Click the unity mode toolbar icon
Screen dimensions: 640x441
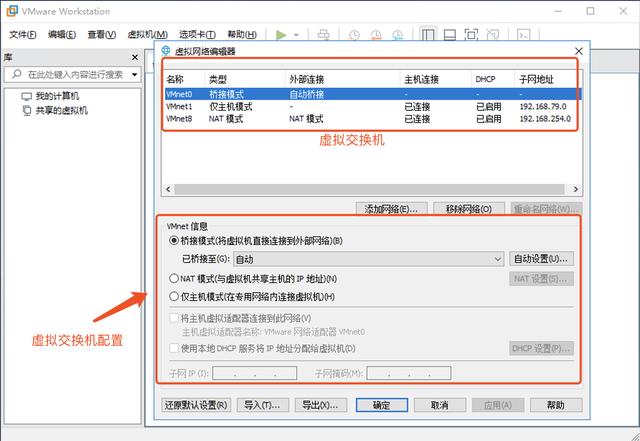click(x=493, y=35)
